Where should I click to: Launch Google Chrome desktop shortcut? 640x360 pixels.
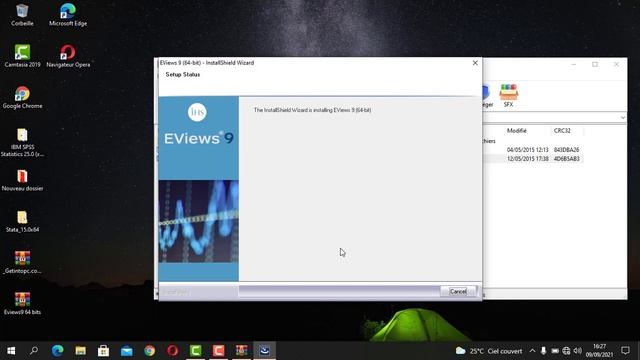tap(22, 98)
